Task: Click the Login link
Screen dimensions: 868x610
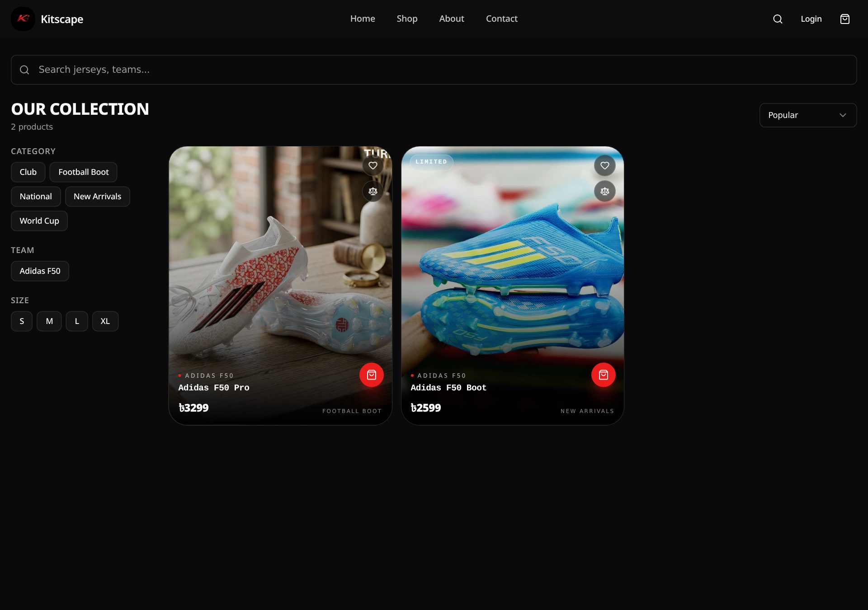Action: point(811,19)
